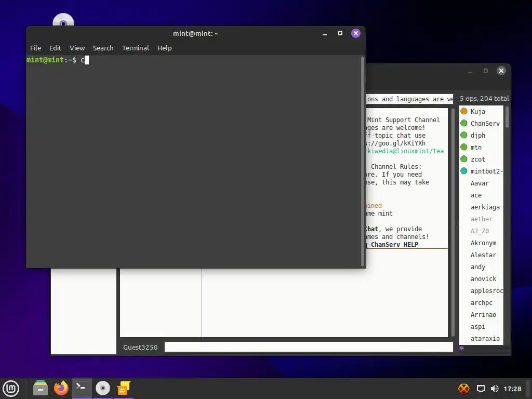Viewport: 532px width, 399px height.
Task: Minimize the HexChat window
Action: [x=470, y=71]
